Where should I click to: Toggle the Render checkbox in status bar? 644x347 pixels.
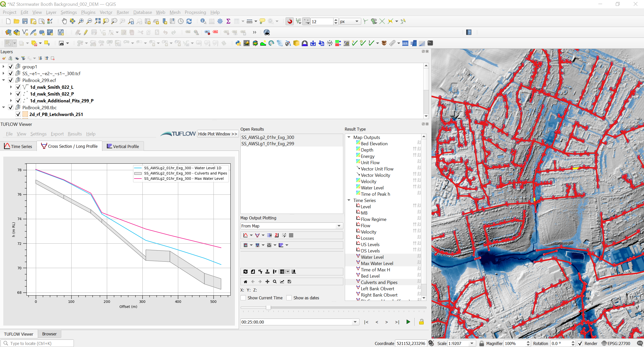580,343
